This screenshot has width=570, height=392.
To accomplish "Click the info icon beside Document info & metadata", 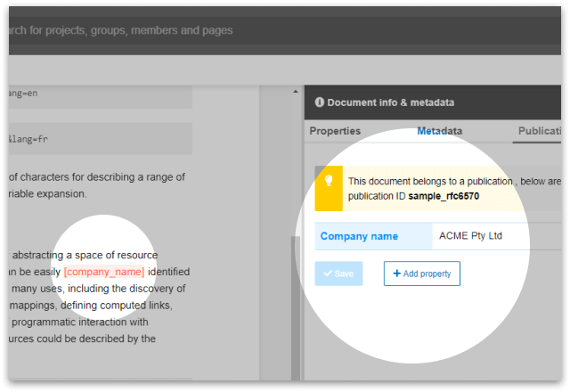I will pos(320,102).
